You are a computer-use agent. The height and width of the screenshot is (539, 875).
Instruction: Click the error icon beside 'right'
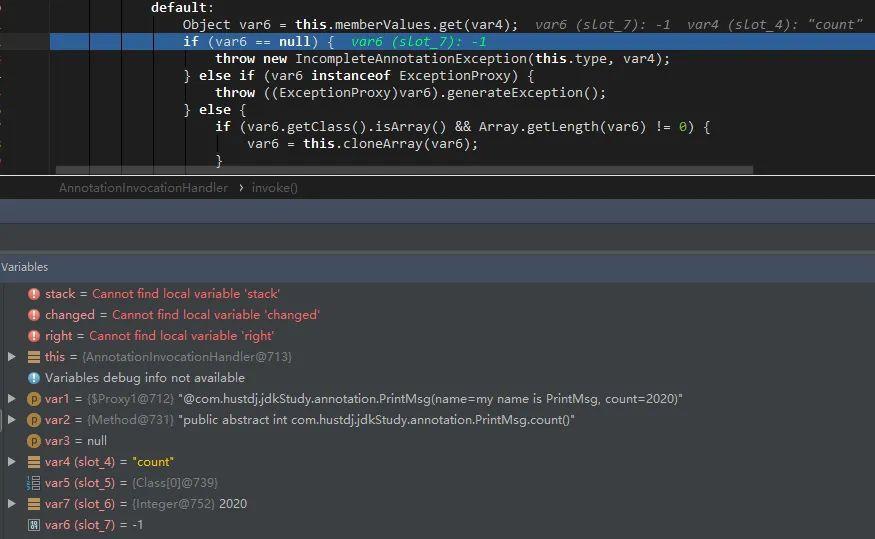33,336
